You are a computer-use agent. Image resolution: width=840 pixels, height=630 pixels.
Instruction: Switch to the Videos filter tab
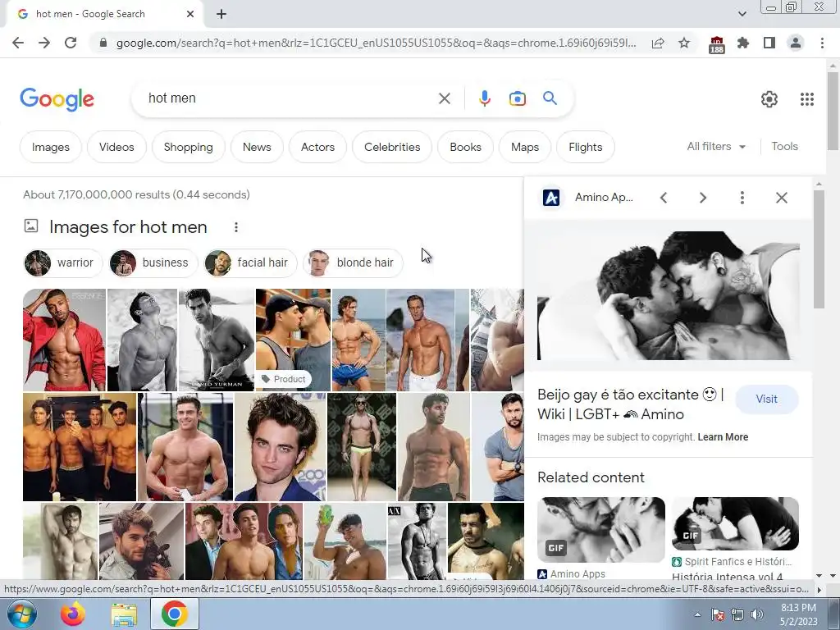[116, 147]
